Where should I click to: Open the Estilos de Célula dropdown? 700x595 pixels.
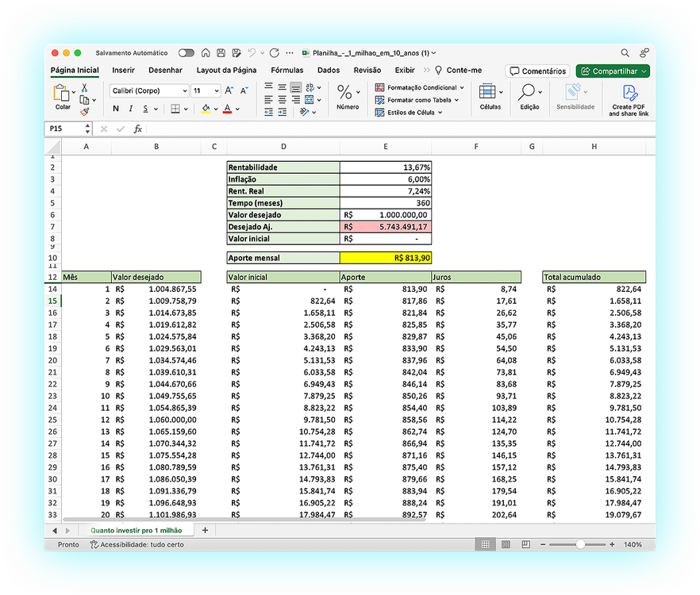point(410,113)
